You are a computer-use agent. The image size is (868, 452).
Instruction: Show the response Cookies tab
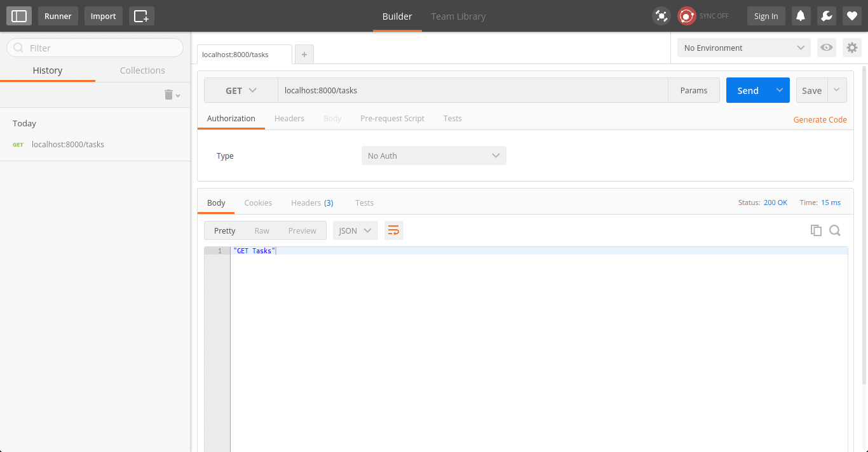[x=258, y=203]
